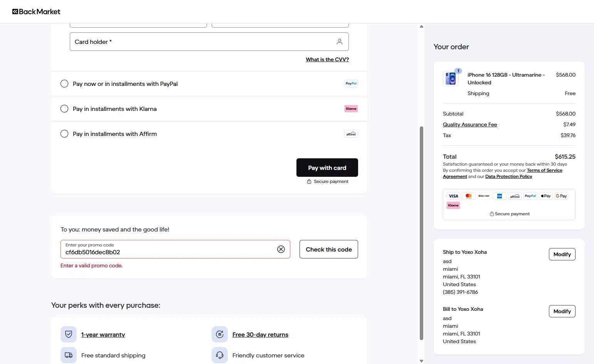594x364 pixels.
Task: Click 'Enter a valid promo code.' error text
Action: [91, 265]
